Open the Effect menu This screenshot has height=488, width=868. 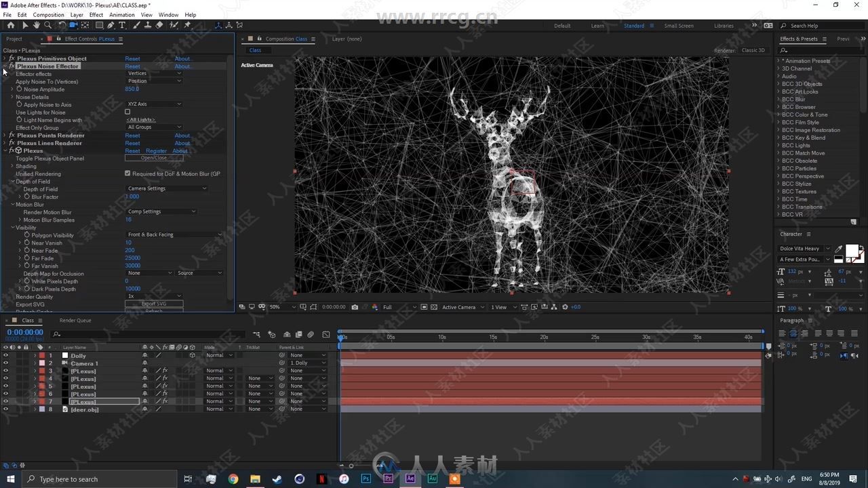tap(96, 14)
